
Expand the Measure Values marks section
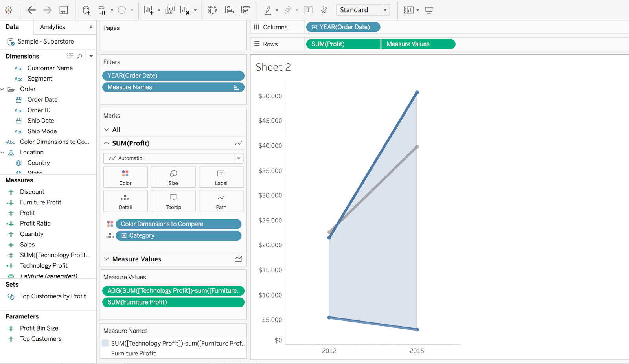(x=107, y=259)
